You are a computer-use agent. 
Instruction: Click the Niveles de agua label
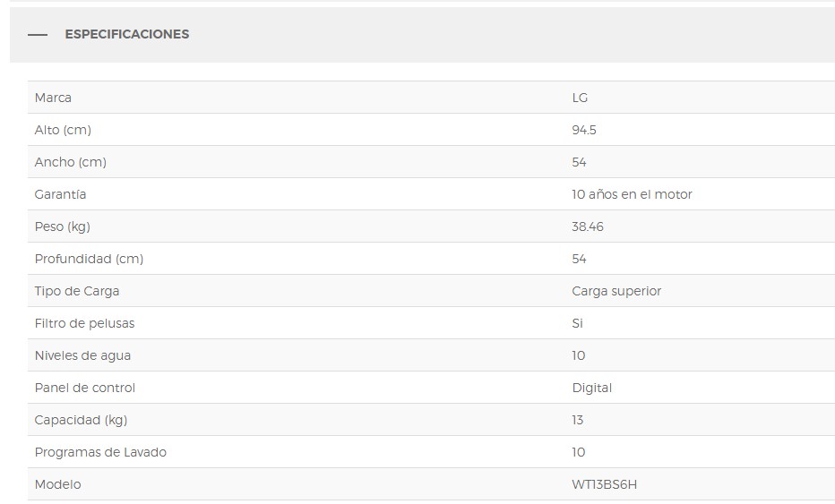tap(82, 355)
